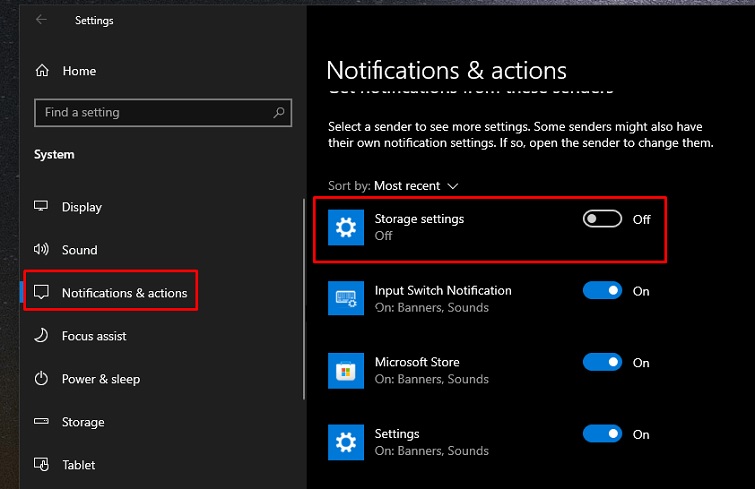Open Power & sleep settings

(100, 379)
